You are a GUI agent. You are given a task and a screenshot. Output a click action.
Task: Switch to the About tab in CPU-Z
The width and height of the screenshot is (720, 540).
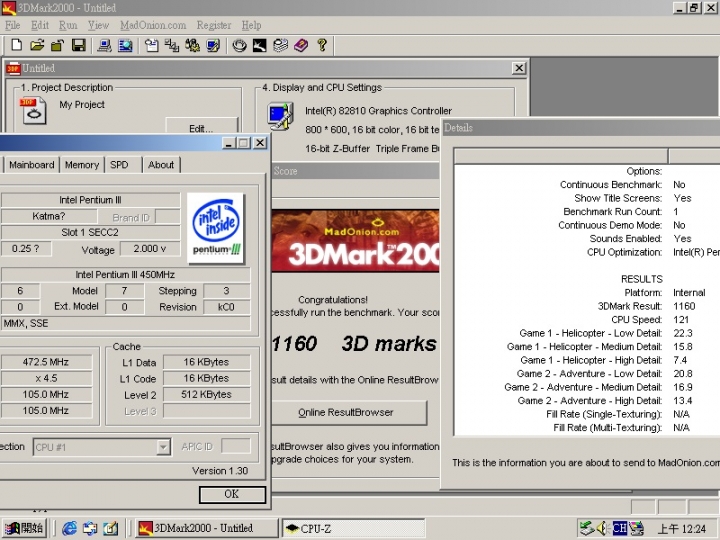[161, 165]
